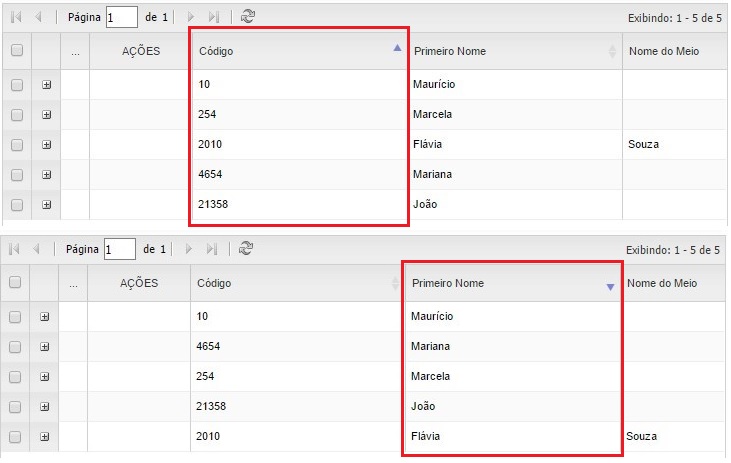Screen dimensions: 731x463
Task: Click refresh icon in the upper grid toolbar
Action: [x=248, y=17]
